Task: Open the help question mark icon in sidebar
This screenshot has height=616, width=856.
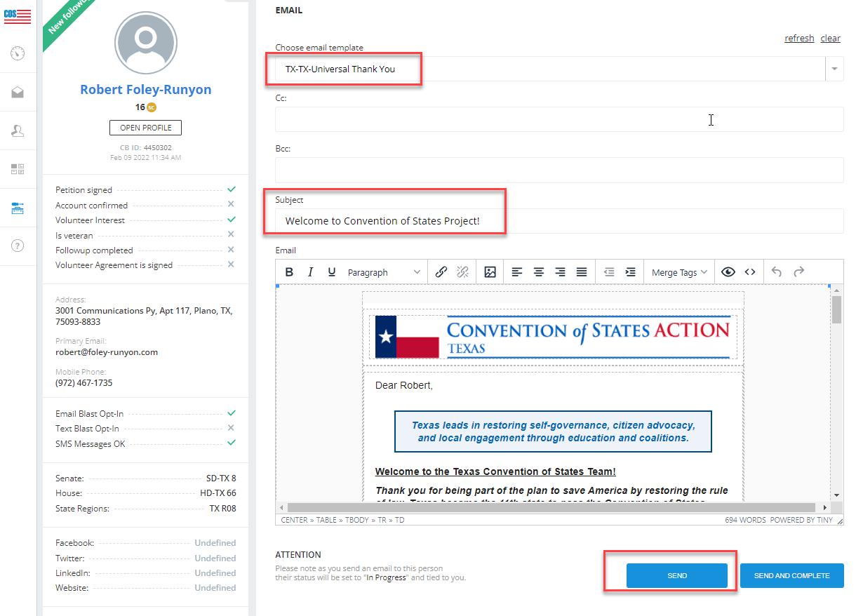Action: tap(18, 246)
